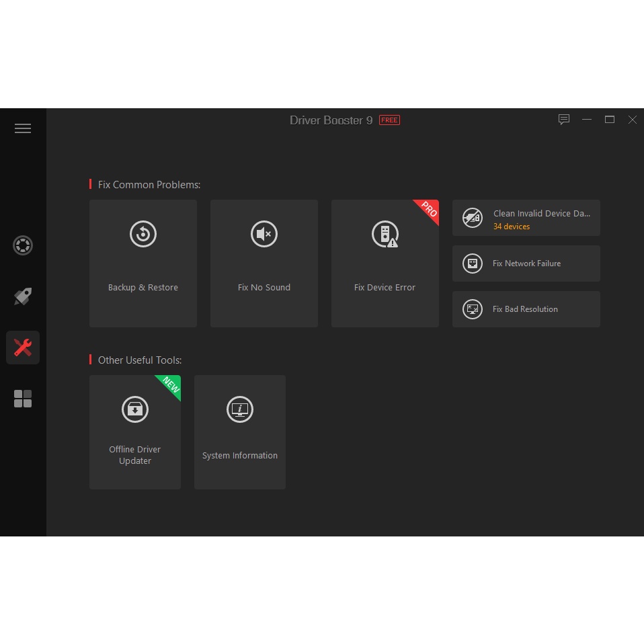
Task: Open Fix Device Error label
Action: 385,288
